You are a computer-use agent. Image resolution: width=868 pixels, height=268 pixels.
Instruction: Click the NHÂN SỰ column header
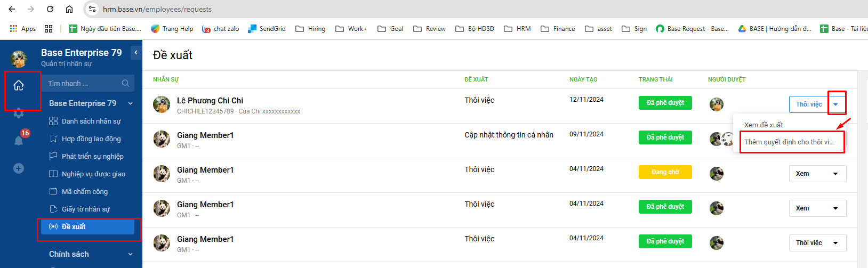(166, 79)
